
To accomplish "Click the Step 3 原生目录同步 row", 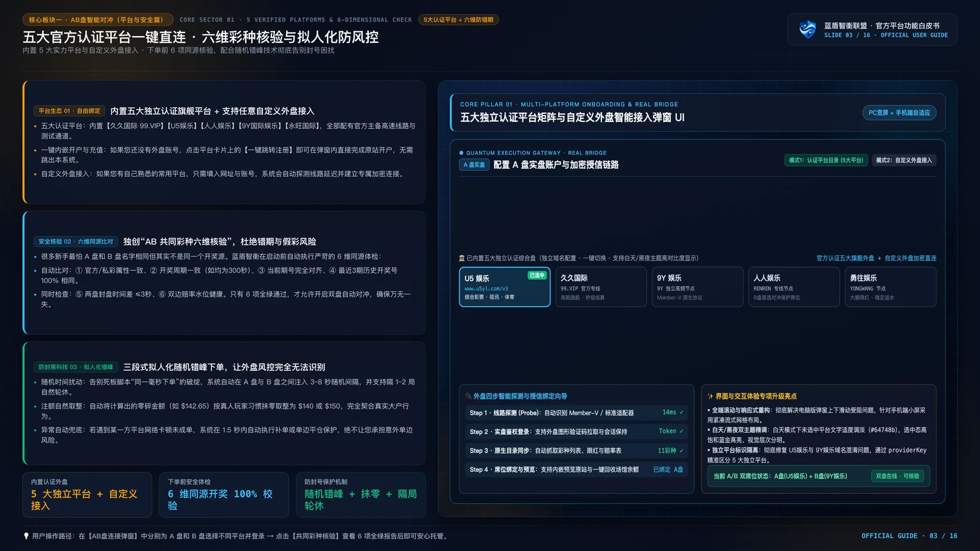I will tap(576, 451).
